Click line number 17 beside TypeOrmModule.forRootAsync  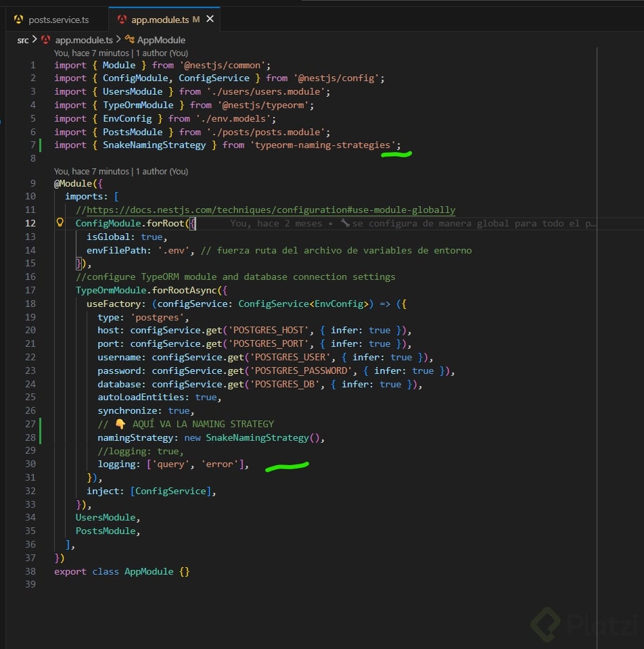[30, 290]
